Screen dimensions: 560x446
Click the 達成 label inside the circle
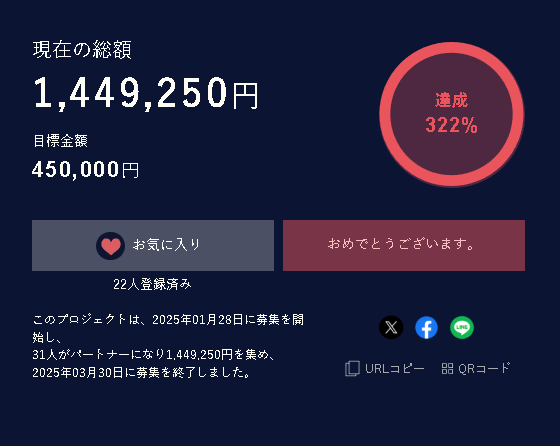[x=451, y=100]
